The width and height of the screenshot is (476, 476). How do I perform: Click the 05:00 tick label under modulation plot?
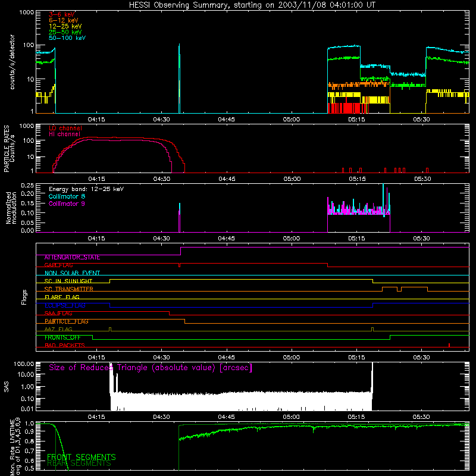pyautogui.click(x=292, y=239)
